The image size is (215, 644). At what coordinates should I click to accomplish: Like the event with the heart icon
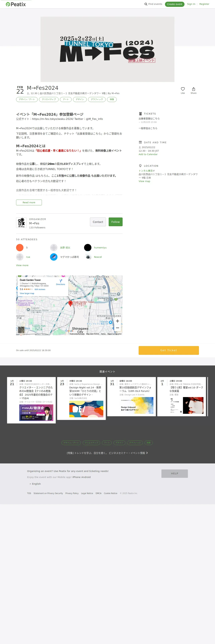183,89
